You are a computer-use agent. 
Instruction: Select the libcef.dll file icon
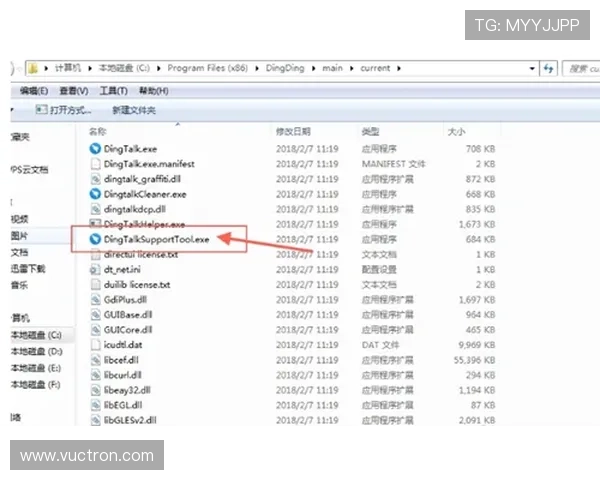click(95, 360)
